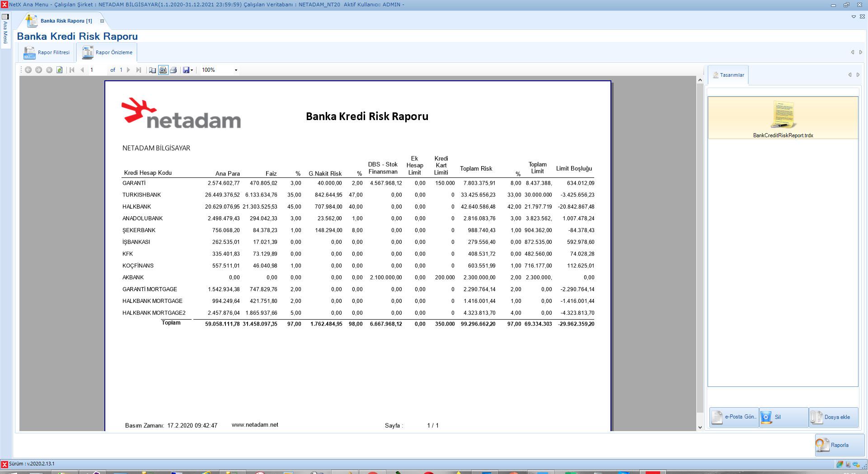868x474 pixels.
Task: Open the Ana Menü side panel
Action: tap(5, 33)
